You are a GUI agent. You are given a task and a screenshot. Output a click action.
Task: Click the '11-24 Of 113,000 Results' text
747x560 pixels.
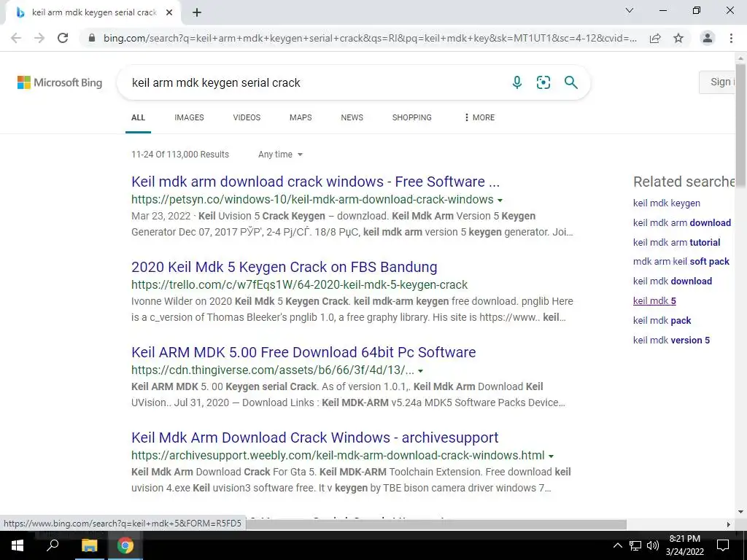click(x=180, y=155)
